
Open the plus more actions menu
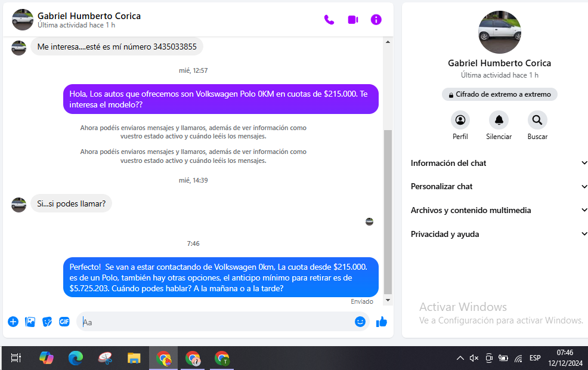pyautogui.click(x=13, y=322)
